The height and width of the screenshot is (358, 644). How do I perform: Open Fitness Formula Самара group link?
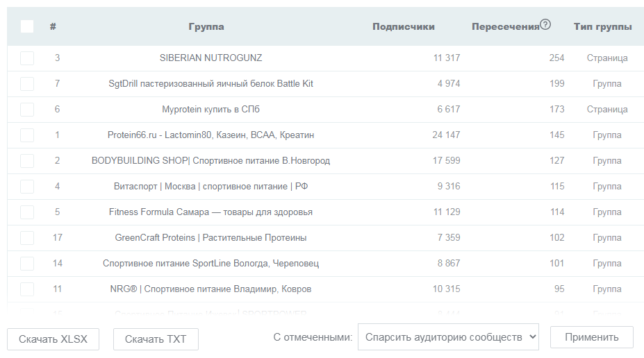pos(210,212)
